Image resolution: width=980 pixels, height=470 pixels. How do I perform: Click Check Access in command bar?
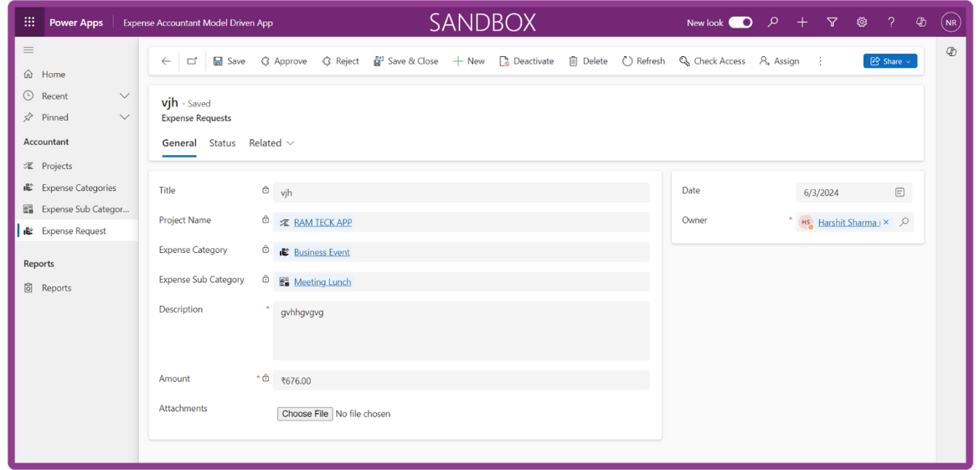712,61
